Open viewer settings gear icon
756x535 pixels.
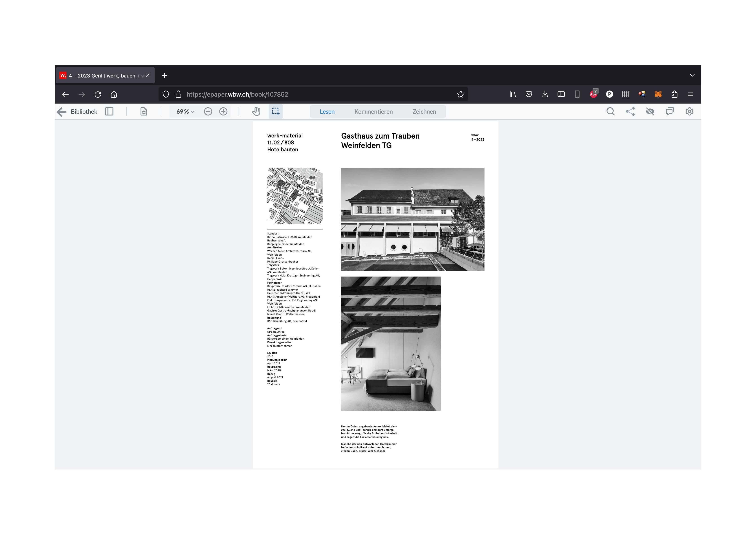(690, 112)
